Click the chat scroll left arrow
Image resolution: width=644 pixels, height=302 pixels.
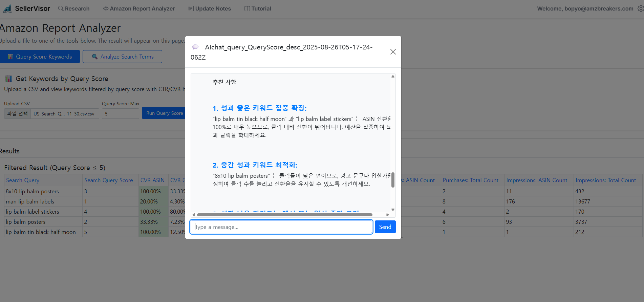[x=194, y=215]
